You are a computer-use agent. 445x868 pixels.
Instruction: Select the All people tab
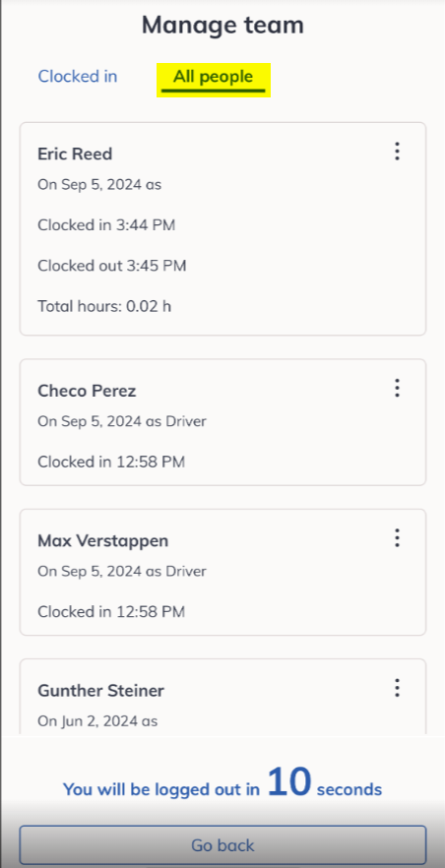click(213, 78)
